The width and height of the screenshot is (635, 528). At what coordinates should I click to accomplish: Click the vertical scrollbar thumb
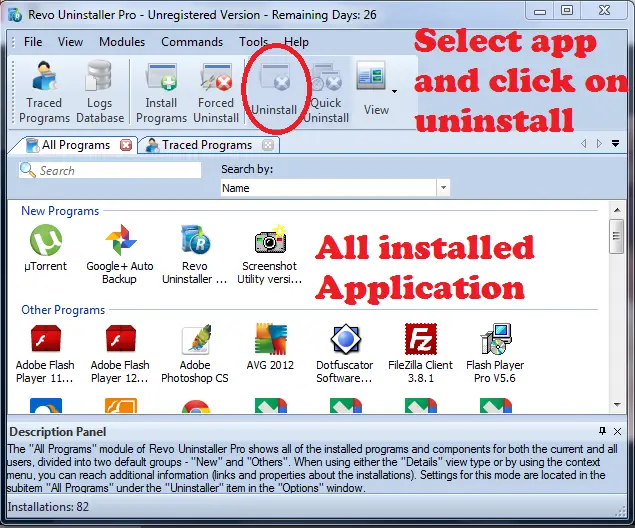tap(616, 236)
